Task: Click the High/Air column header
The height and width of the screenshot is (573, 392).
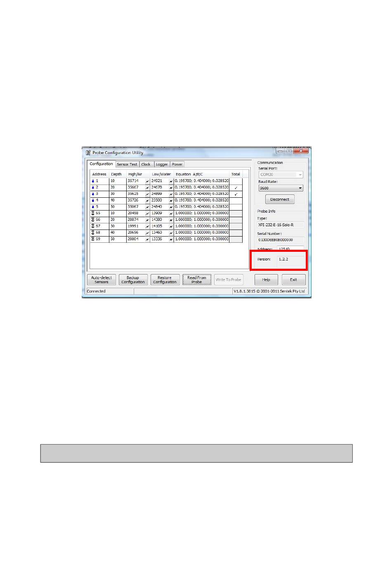Action: tap(138, 174)
